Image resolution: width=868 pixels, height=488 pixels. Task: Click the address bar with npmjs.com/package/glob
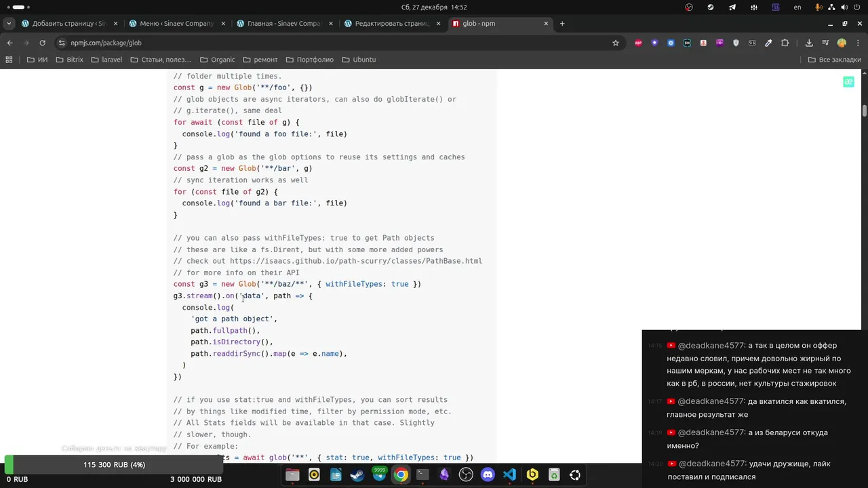(339, 43)
